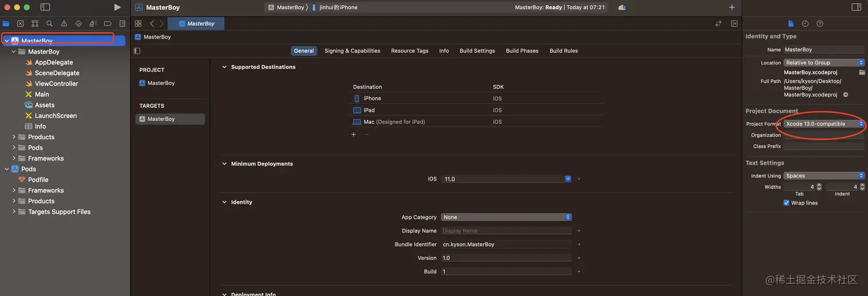The width and height of the screenshot is (868, 296).
Task: Add a supported destination with plus
Action: click(x=354, y=134)
